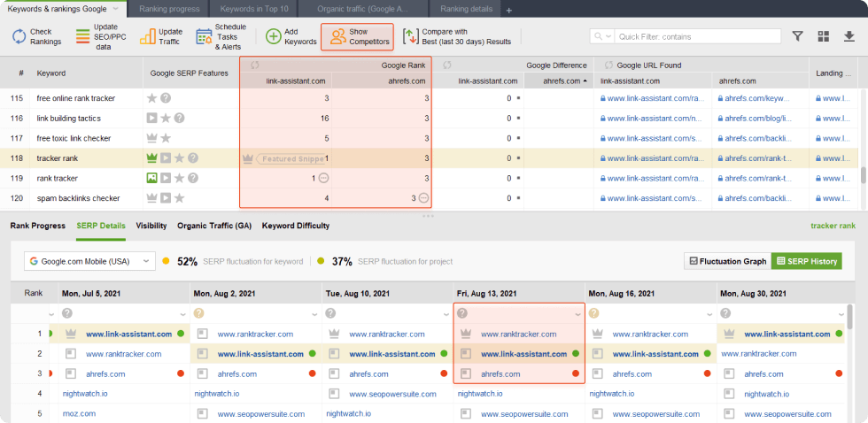Select keyword 'spam backlinks checker'
The height and width of the screenshot is (423, 868).
pyautogui.click(x=79, y=198)
